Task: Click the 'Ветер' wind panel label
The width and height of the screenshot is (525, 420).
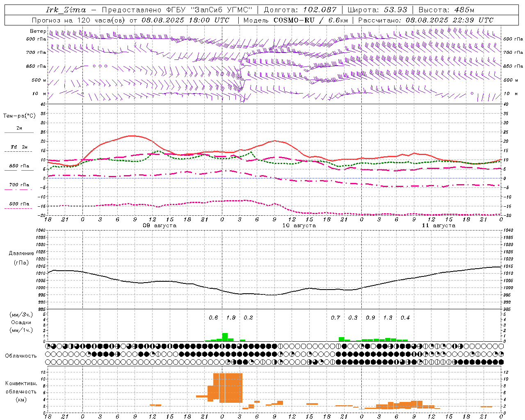Action: coord(38,31)
